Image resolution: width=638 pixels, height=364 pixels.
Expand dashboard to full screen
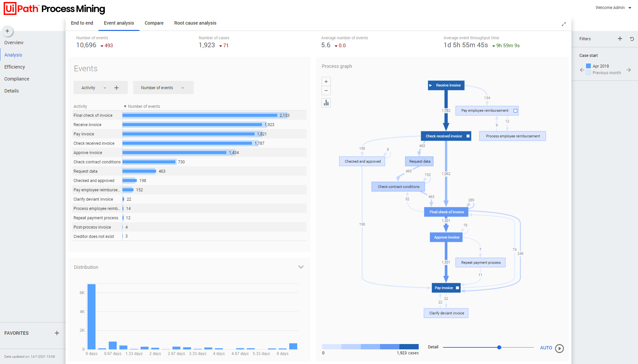click(564, 24)
